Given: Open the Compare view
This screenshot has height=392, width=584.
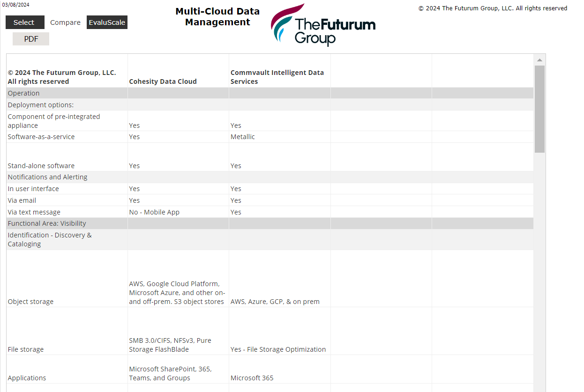Looking at the screenshot, I should (65, 22).
